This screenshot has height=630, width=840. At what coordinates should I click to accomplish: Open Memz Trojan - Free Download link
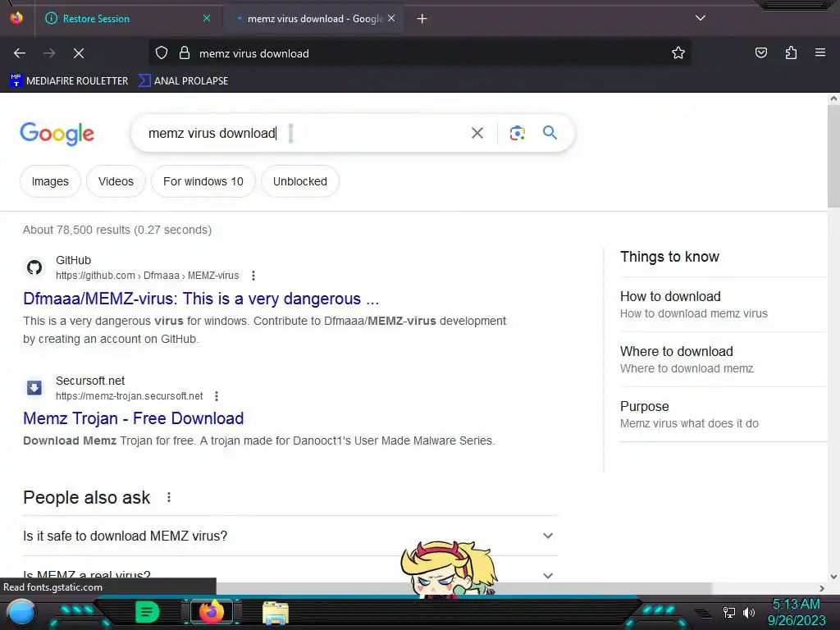(134, 418)
